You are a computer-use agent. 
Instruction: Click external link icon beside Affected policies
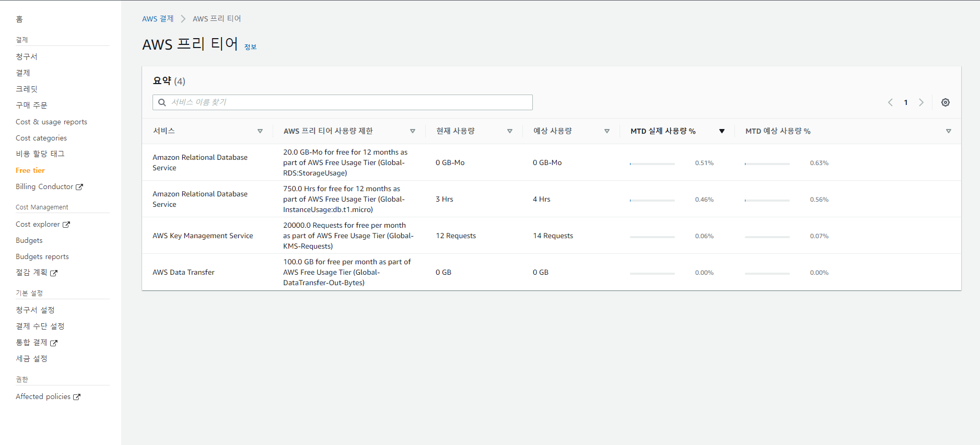(x=77, y=397)
